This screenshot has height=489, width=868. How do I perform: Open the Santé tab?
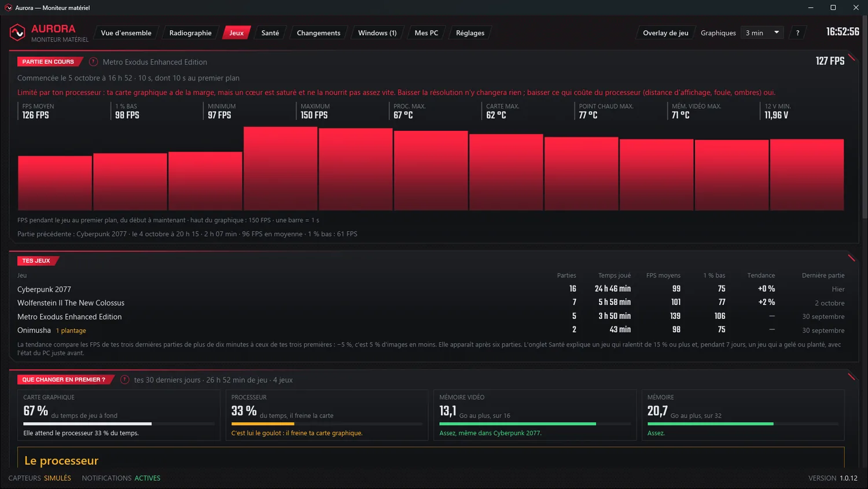pyautogui.click(x=270, y=33)
